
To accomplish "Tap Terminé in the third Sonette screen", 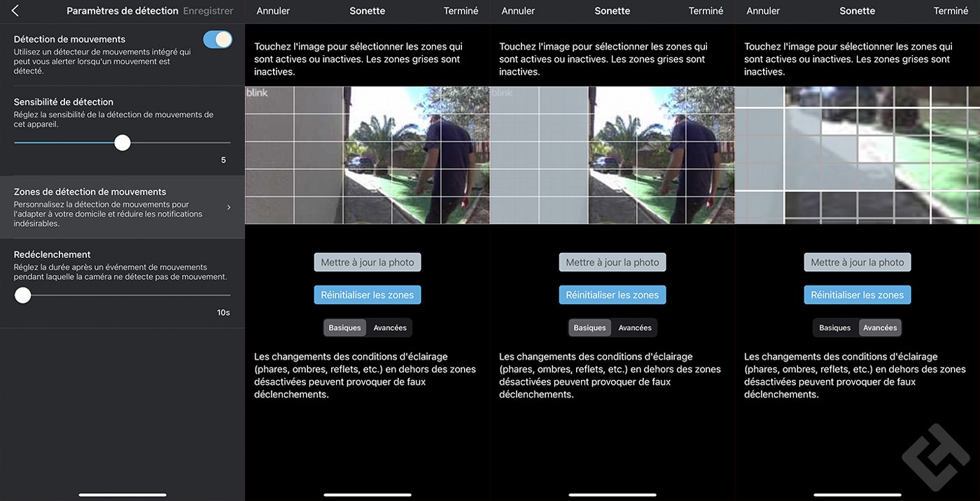I will coord(951,11).
